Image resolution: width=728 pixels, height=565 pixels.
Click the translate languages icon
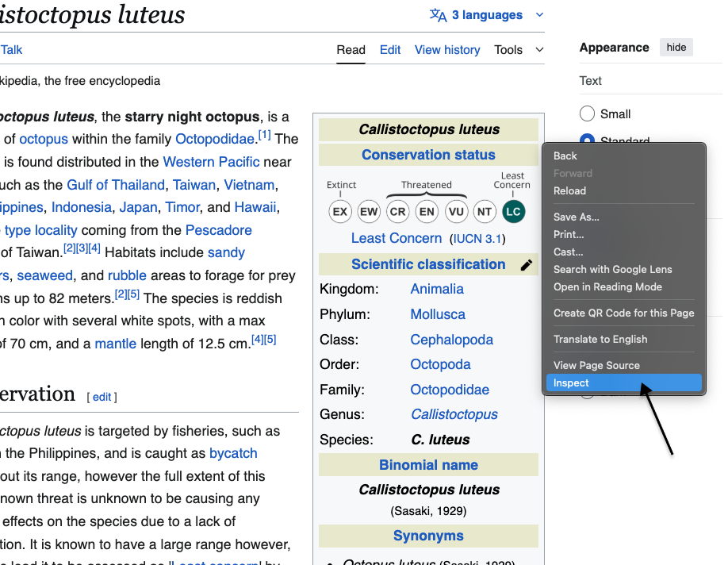pos(438,15)
